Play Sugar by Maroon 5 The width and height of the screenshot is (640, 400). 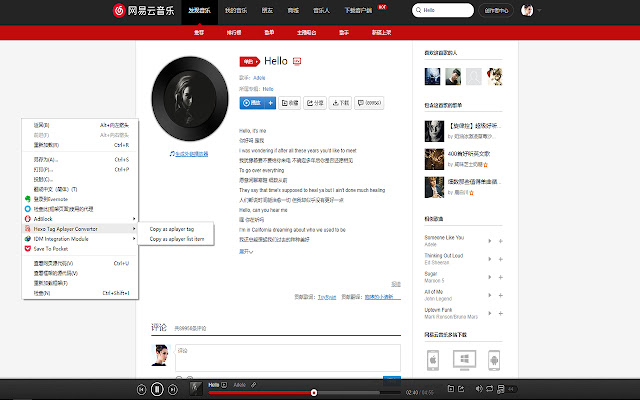click(x=490, y=277)
